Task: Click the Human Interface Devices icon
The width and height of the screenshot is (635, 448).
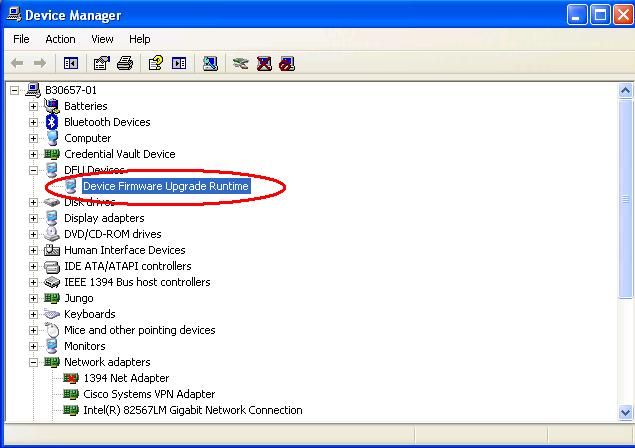Action: point(52,250)
